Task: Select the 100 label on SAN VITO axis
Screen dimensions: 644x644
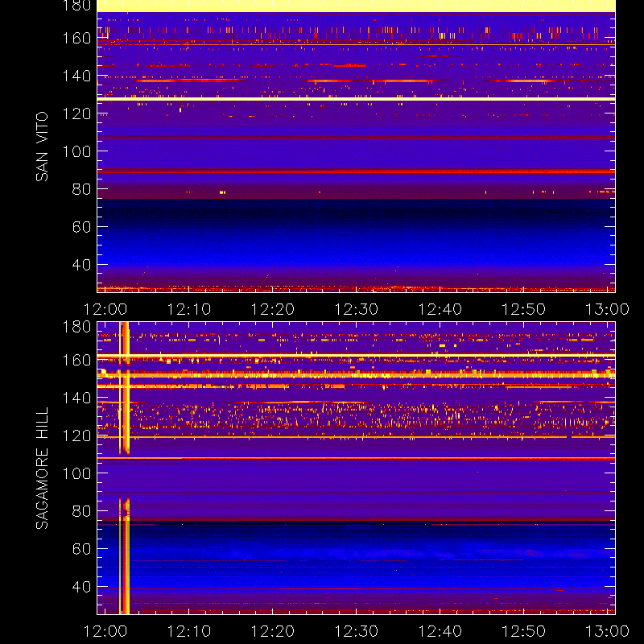Action: tap(76, 151)
